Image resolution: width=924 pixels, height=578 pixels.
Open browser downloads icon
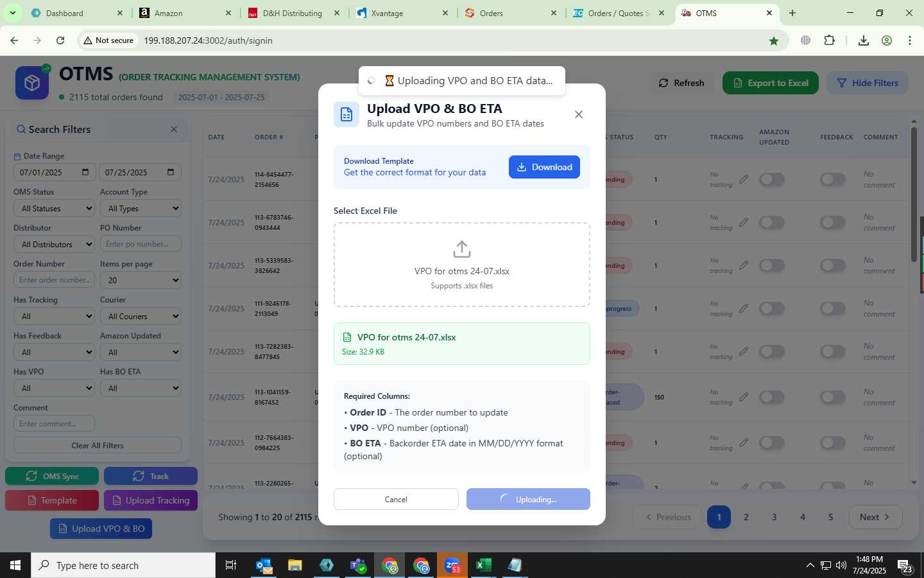pyautogui.click(x=864, y=40)
